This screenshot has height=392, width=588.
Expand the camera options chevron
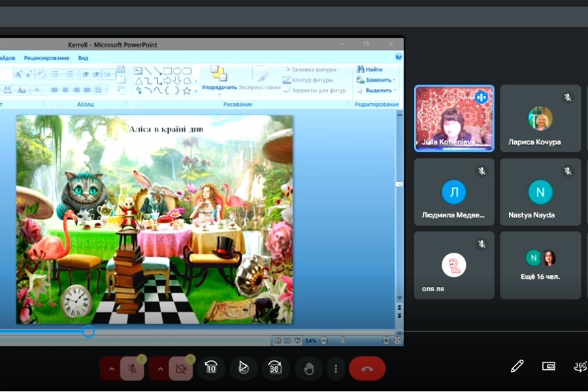pyautogui.click(x=159, y=368)
